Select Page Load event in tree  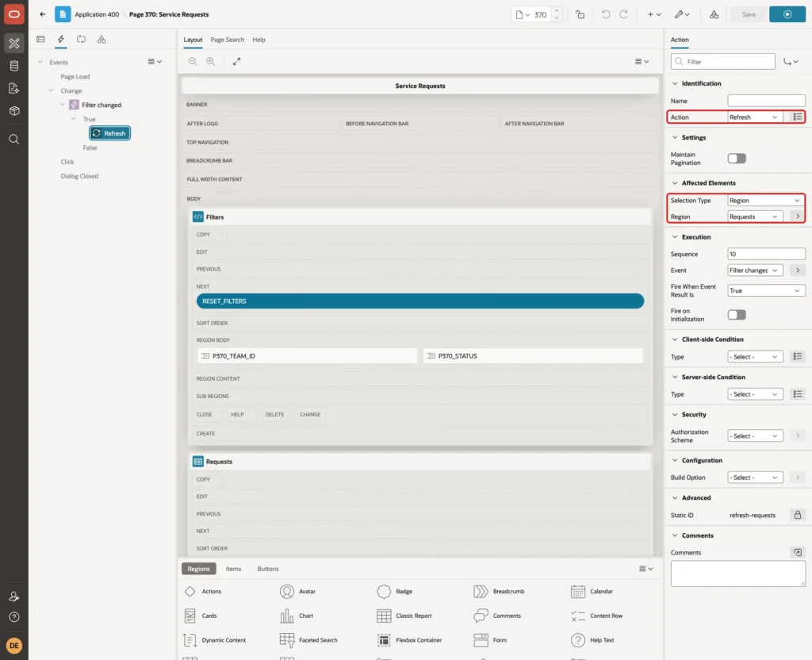tap(75, 77)
